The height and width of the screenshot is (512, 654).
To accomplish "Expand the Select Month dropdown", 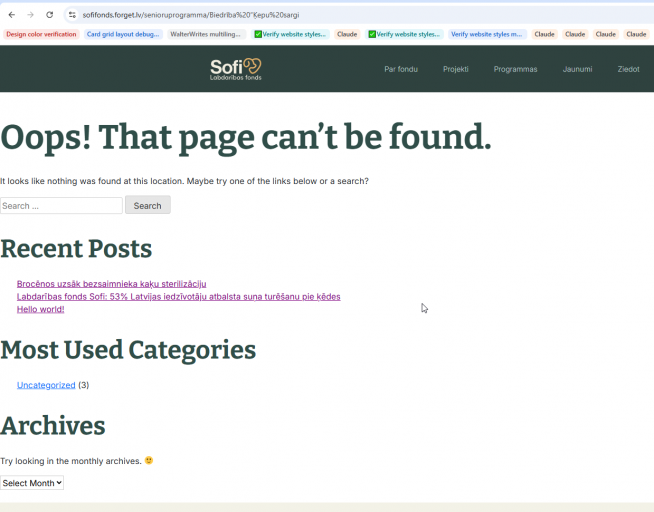I will (32, 483).
